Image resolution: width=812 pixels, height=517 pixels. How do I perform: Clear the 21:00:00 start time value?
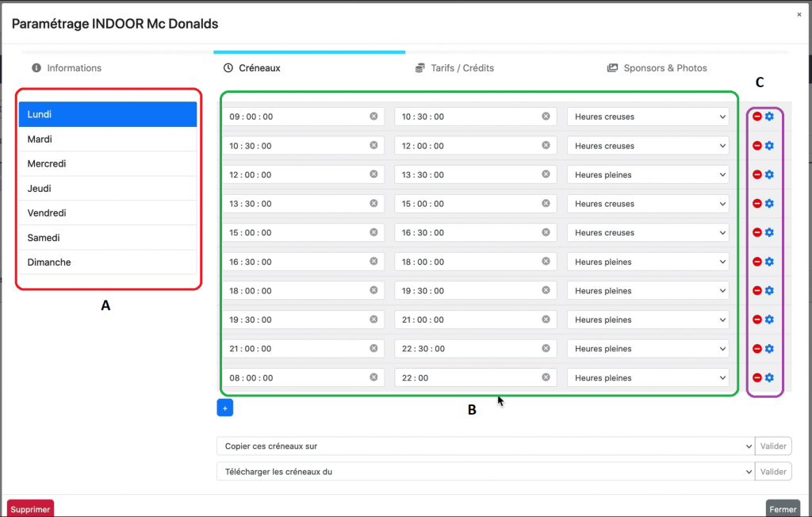point(373,348)
